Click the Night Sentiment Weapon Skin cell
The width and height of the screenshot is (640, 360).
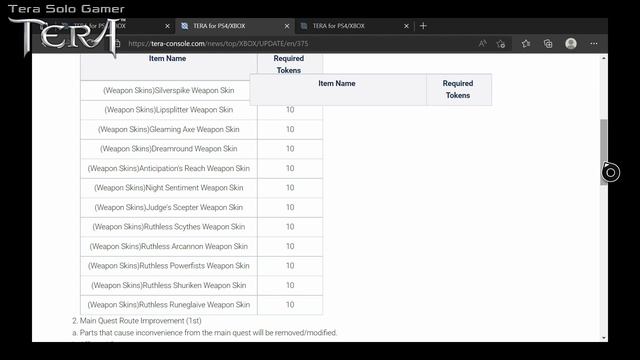[169, 188]
